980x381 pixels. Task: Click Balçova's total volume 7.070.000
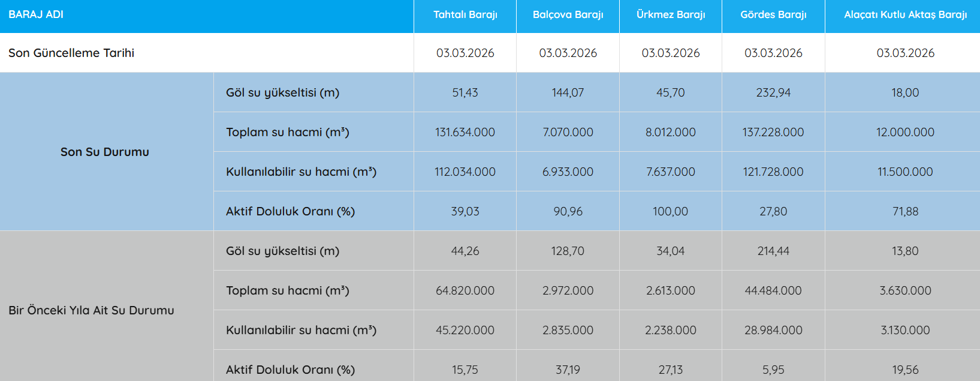tap(568, 132)
